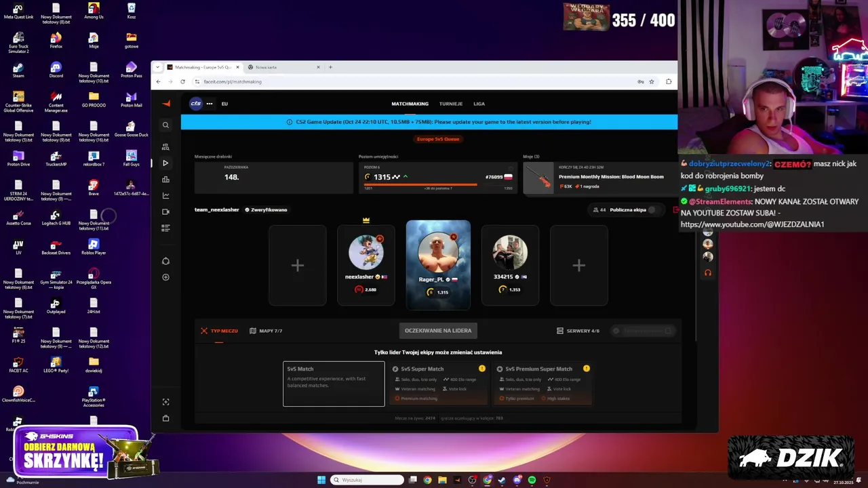Open the Roblox Player desktop icon
868x488 pixels.
point(94,246)
